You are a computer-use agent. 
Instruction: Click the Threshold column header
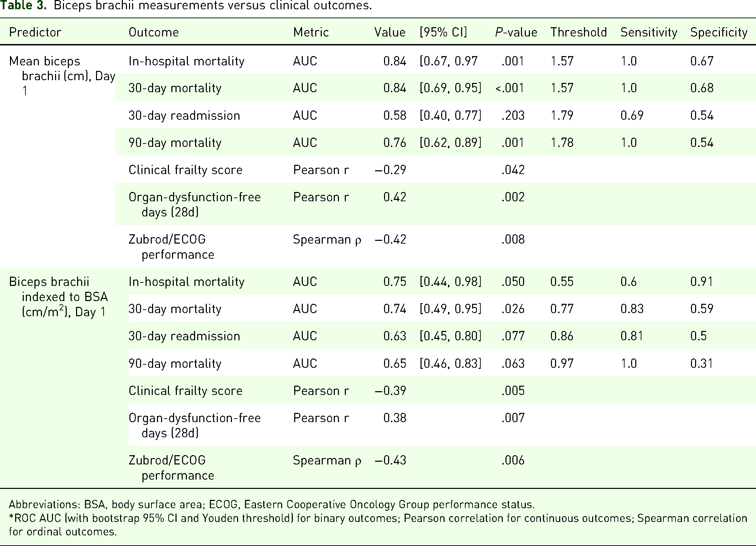pyautogui.click(x=578, y=32)
